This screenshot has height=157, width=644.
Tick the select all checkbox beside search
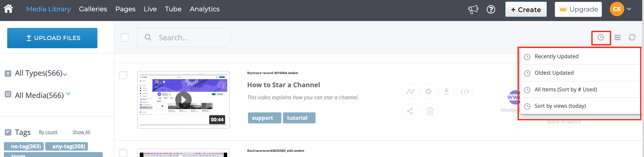(x=125, y=37)
